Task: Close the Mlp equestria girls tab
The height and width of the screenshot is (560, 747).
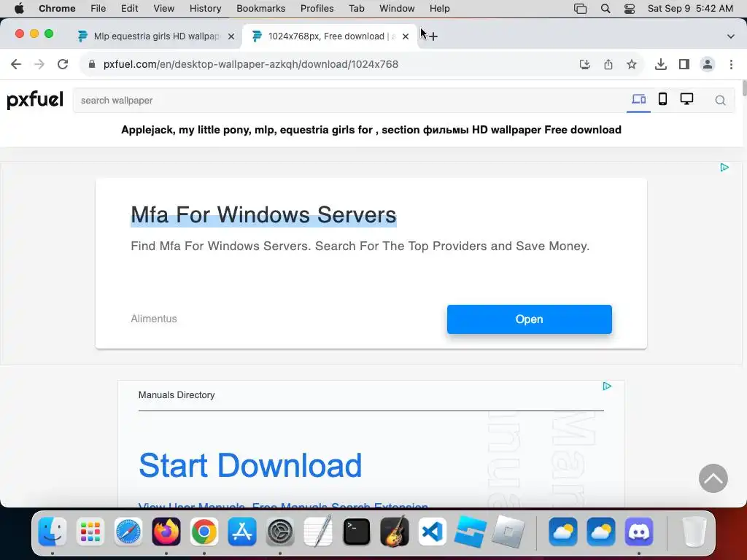Action: point(231,36)
